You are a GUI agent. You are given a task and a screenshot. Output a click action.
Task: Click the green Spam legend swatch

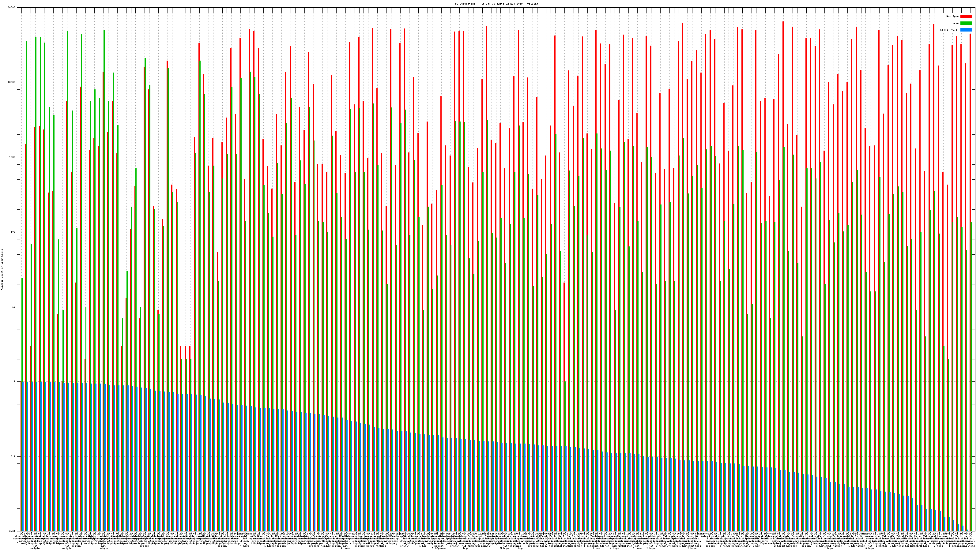click(966, 23)
